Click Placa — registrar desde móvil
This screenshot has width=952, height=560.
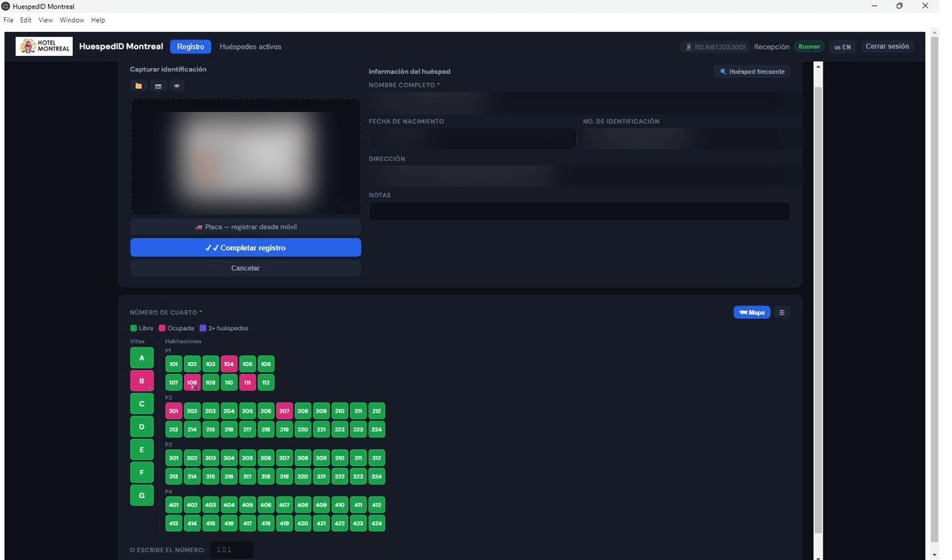pyautogui.click(x=245, y=227)
